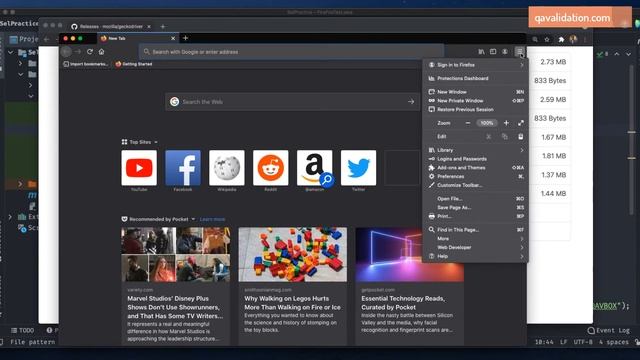Open Event Log in the IDE status bar

click(x=609, y=330)
